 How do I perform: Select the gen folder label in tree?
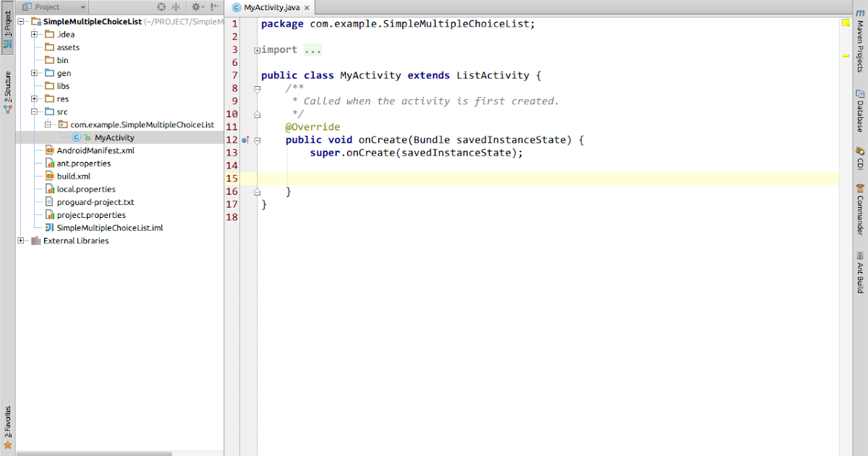(x=64, y=73)
